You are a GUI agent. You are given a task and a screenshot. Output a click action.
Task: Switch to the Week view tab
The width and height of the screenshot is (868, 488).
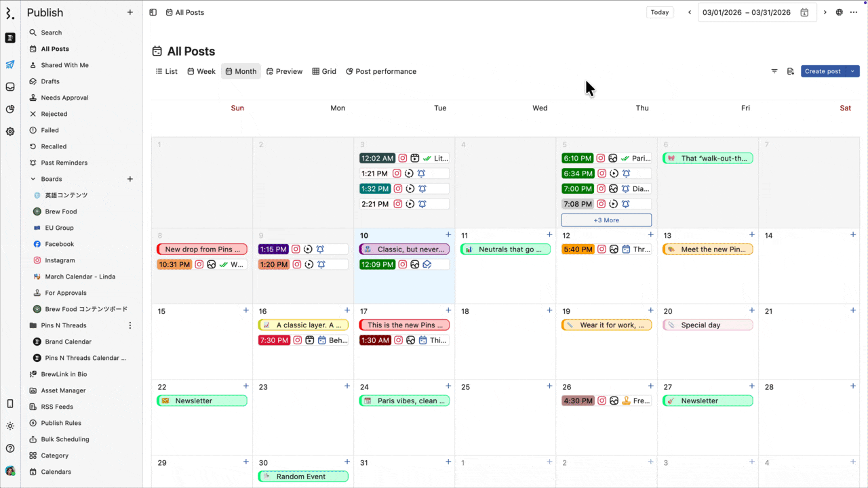point(201,71)
